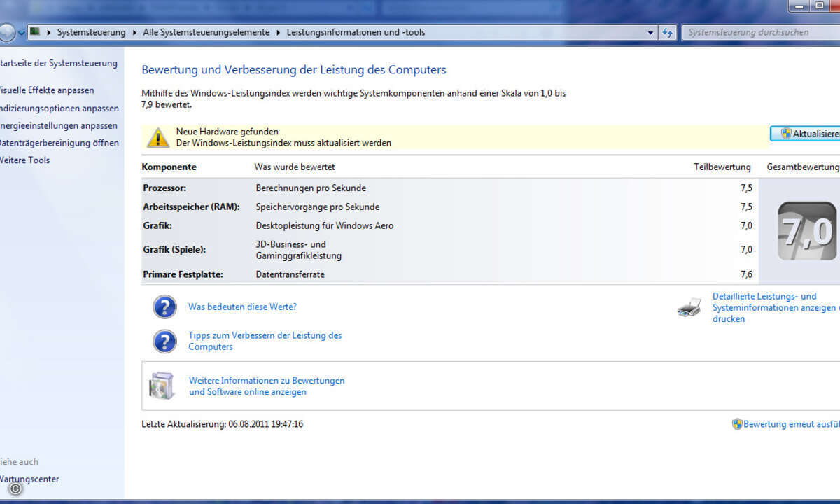
Task: Open the recent pages dropdown arrow
Action: (22, 33)
